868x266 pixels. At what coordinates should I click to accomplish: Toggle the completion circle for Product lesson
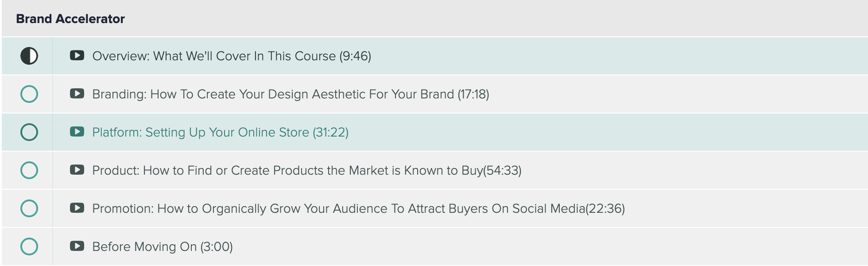pyautogui.click(x=29, y=170)
